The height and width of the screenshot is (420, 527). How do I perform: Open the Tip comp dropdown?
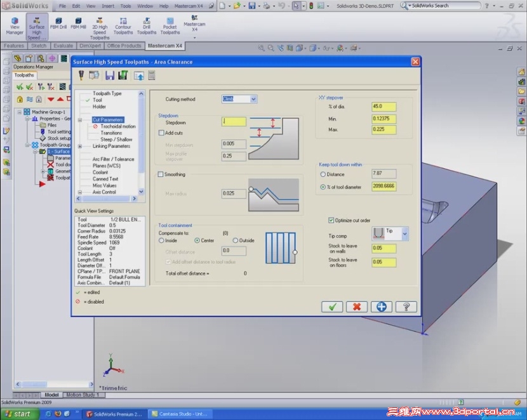click(404, 233)
